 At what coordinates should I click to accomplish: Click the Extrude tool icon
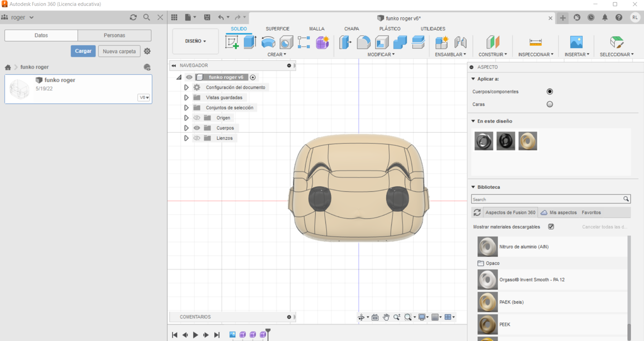[x=250, y=42]
